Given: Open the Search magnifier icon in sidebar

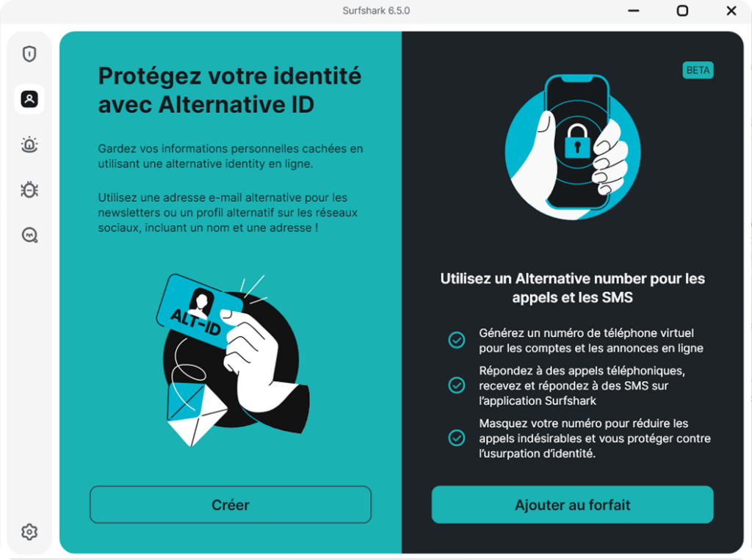Looking at the screenshot, I should coord(29,235).
